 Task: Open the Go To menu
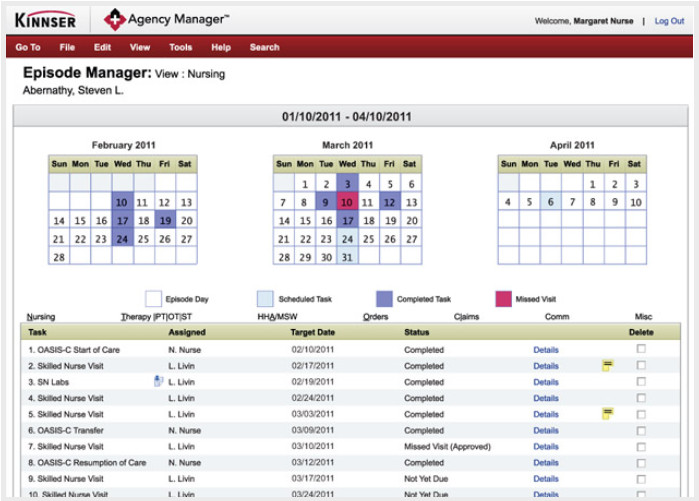pyautogui.click(x=28, y=47)
